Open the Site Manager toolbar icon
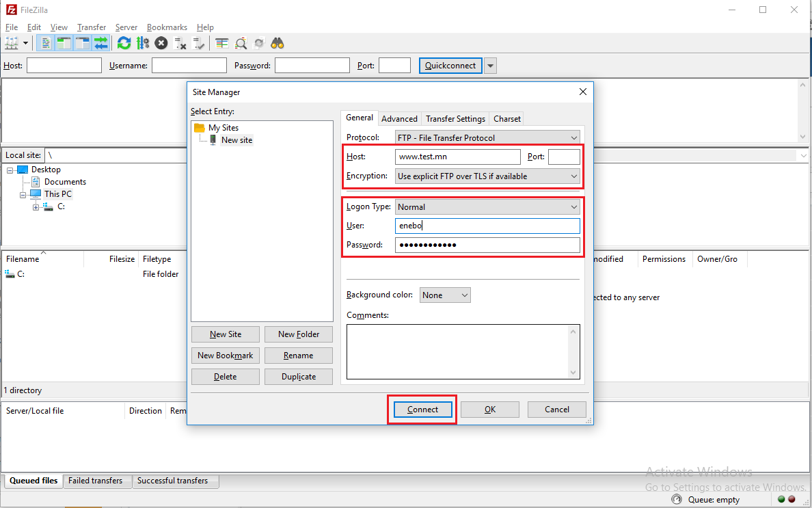 12,44
